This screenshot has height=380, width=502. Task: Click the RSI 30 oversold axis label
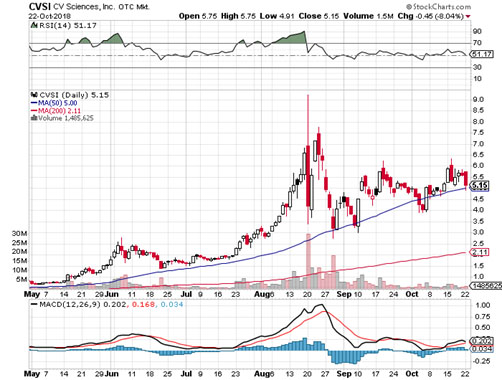[x=477, y=67]
